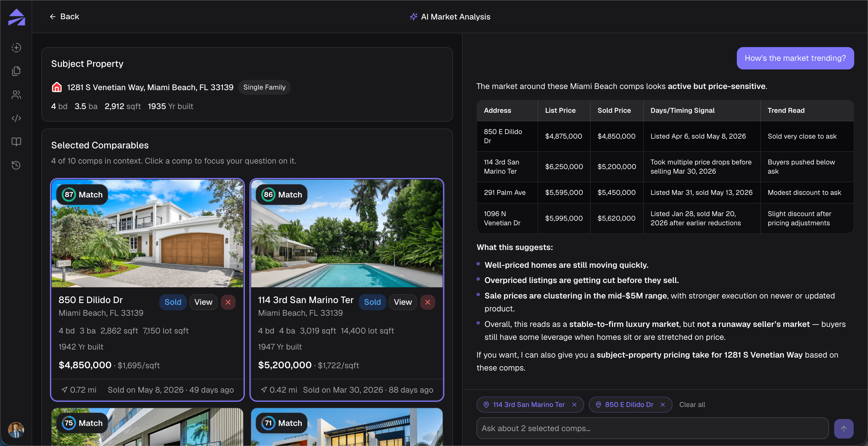The height and width of the screenshot is (446, 868).
Task: View the 850 E Dilido Dr listing
Action: point(203,302)
